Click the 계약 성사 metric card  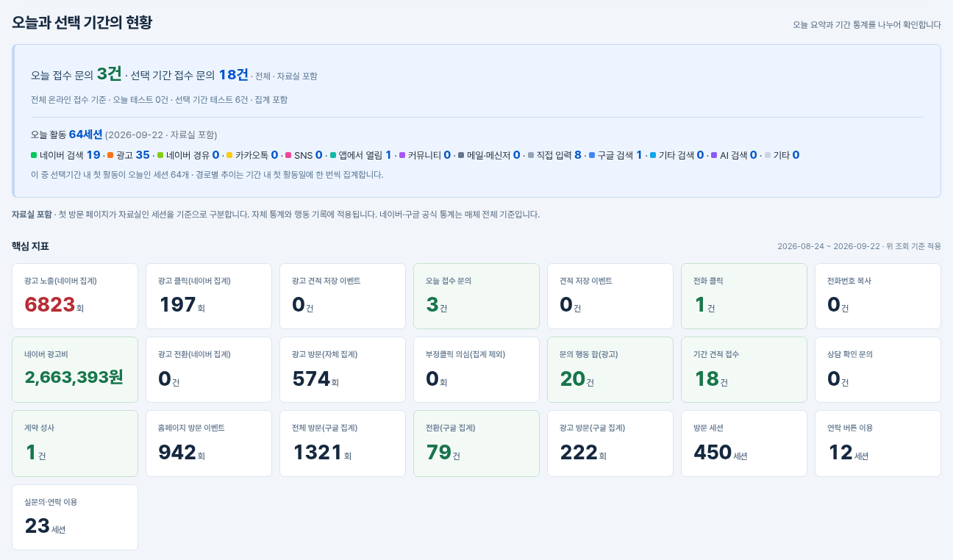[75, 443]
